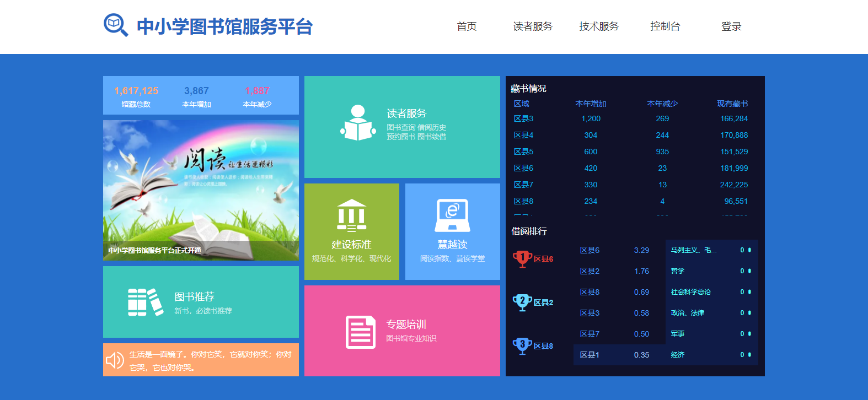Open the 读者服务 menu item

(x=533, y=26)
